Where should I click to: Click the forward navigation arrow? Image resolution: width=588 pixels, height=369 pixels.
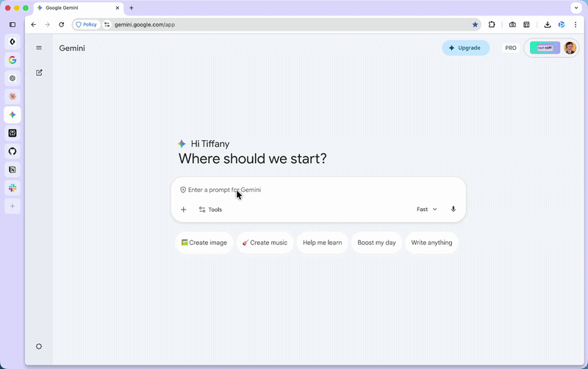[47, 25]
